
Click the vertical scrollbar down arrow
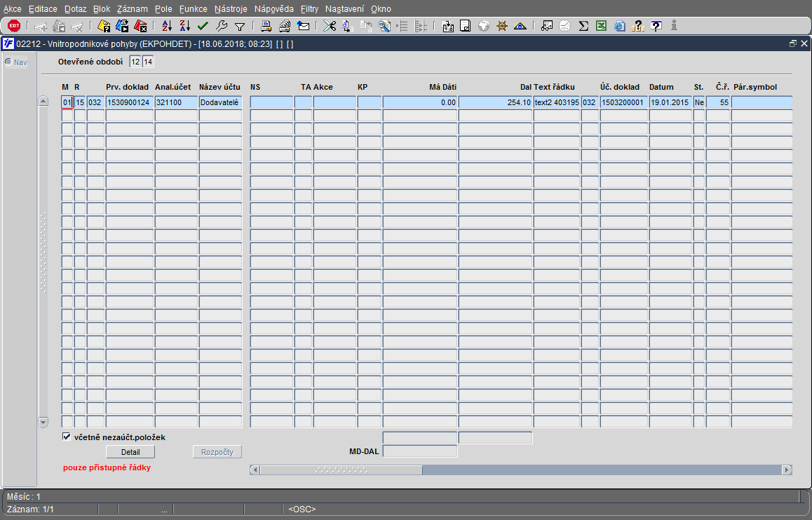43,422
